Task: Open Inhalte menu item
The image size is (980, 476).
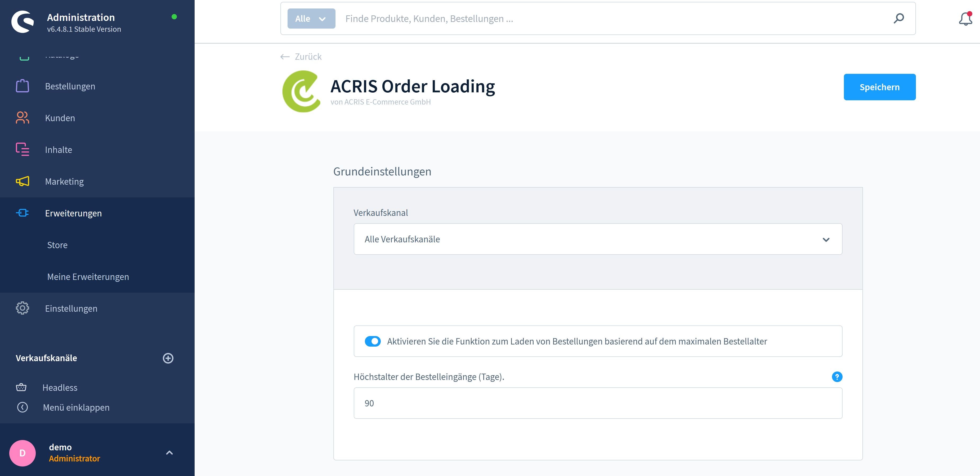Action: point(59,150)
